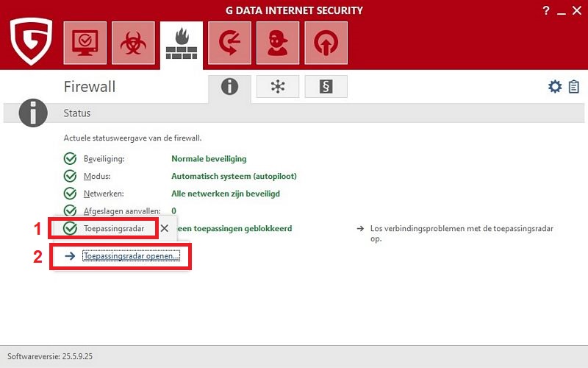
Task: Click the attacks count value 0
Action: (173, 211)
